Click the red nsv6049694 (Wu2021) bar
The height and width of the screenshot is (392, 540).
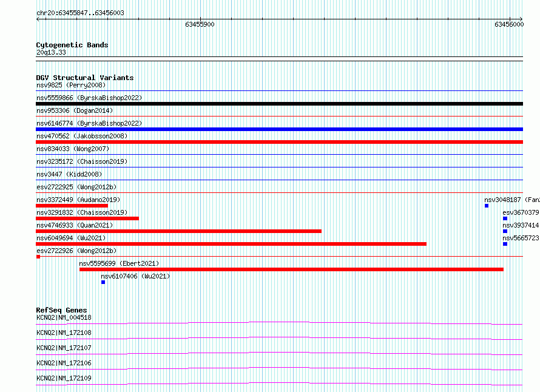point(231,244)
